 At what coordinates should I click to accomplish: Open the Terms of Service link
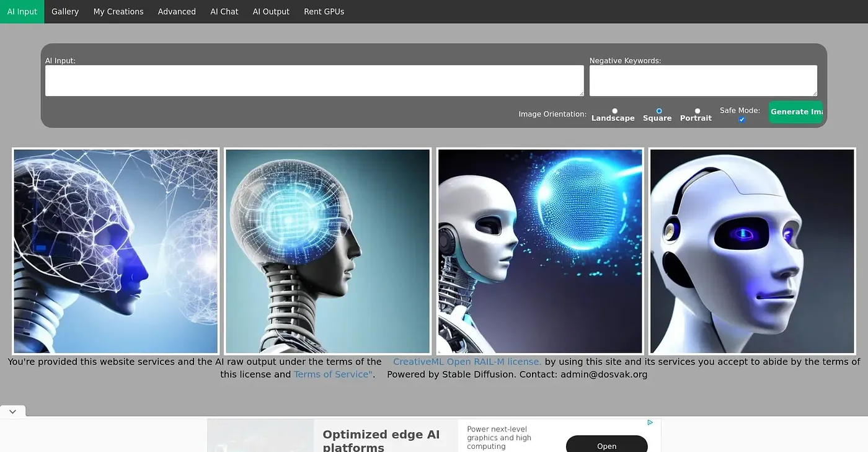pos(333,374)
